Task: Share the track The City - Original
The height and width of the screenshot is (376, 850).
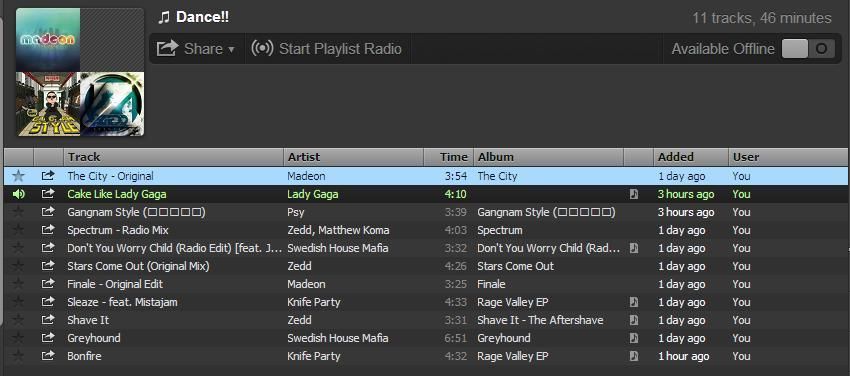Action: (x=48, y=176)
